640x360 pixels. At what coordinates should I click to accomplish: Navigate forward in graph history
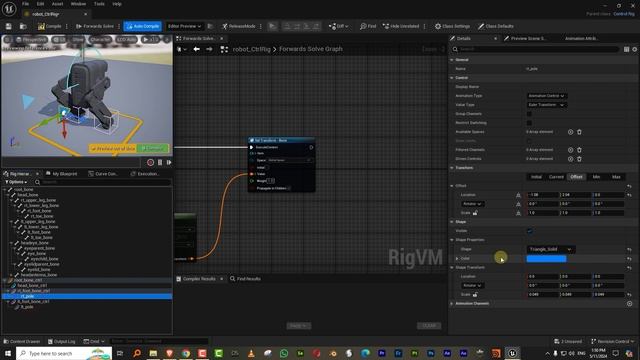coord(209,49)
